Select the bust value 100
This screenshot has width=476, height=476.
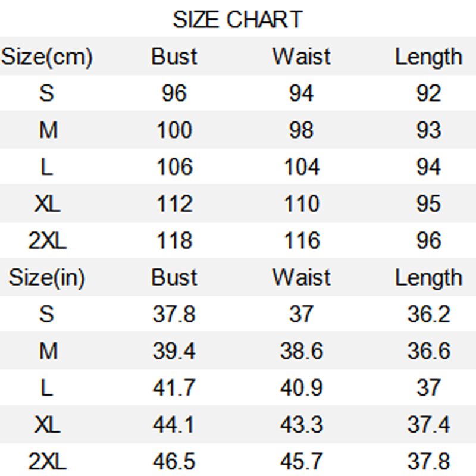(x=174, y=130)
